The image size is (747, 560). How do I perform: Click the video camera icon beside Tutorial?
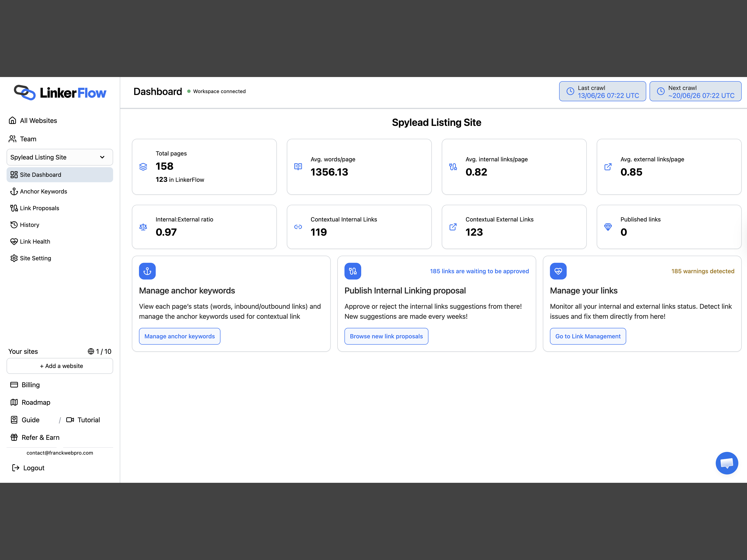[70, 420]
